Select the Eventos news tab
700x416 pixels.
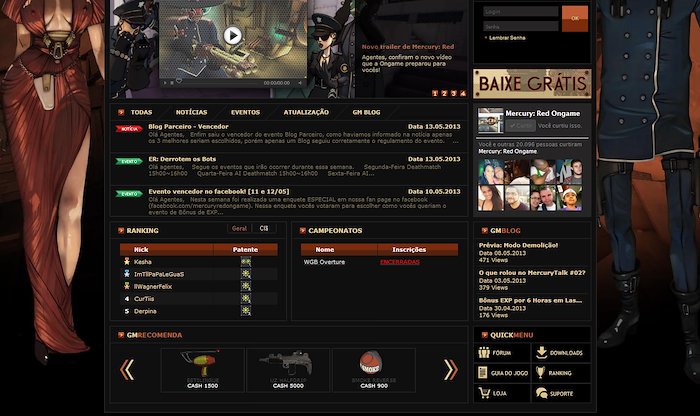pyautogui.click(x=245, y=112)
